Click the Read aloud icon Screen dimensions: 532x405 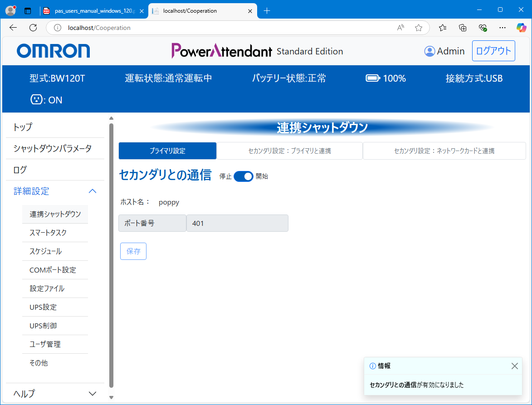click(x=400, y=28)
